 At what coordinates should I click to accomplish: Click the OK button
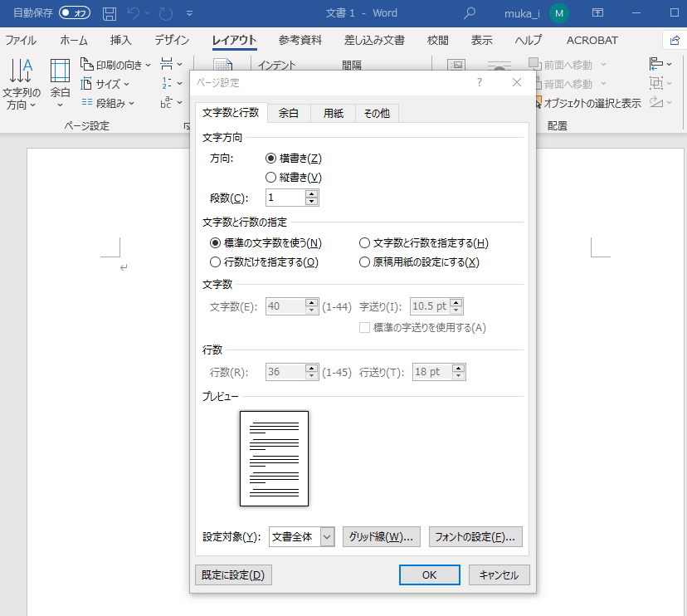[430, 574]
